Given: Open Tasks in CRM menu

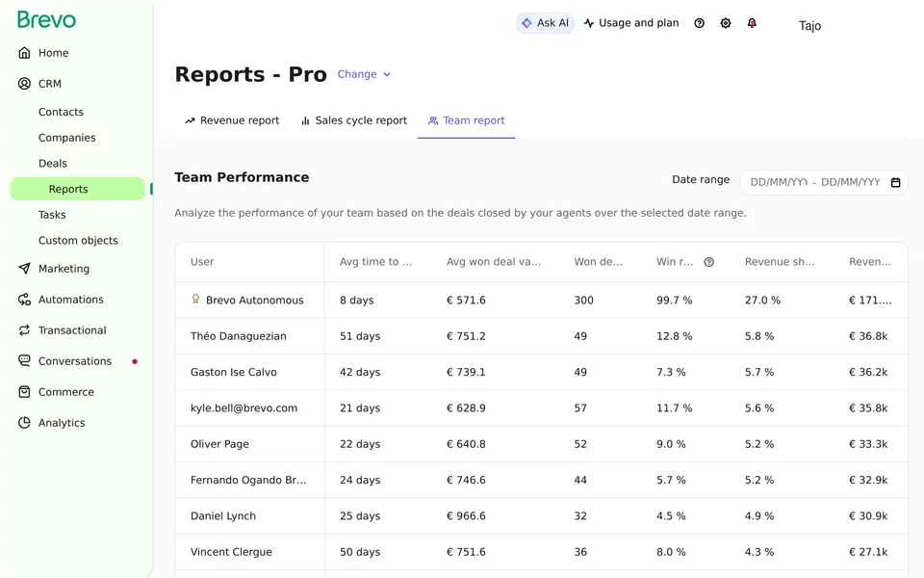Looking at the screenshot, I should click(x=52, y=215).
